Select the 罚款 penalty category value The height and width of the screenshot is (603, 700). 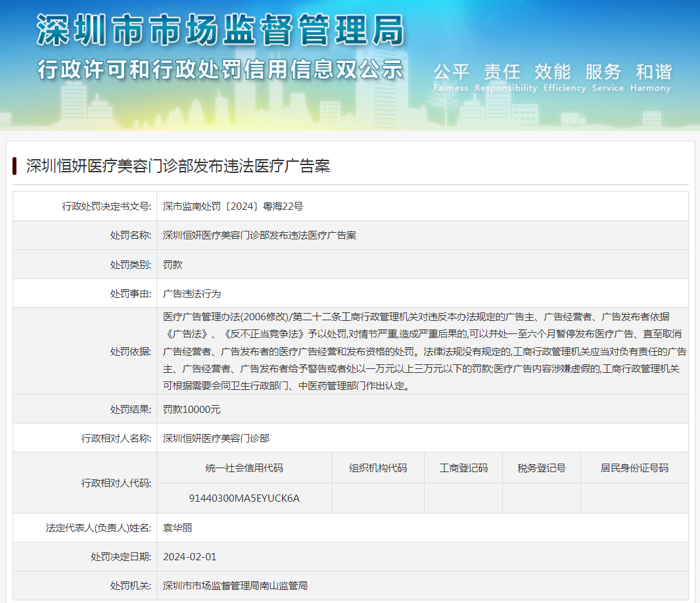(173, 264)
